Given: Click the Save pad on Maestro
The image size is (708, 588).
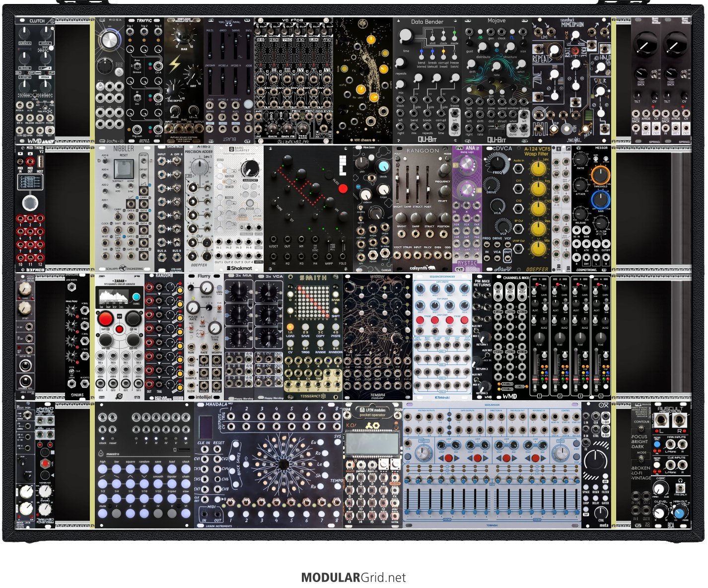Looking at the screenshot, I should tap(158, 469).
